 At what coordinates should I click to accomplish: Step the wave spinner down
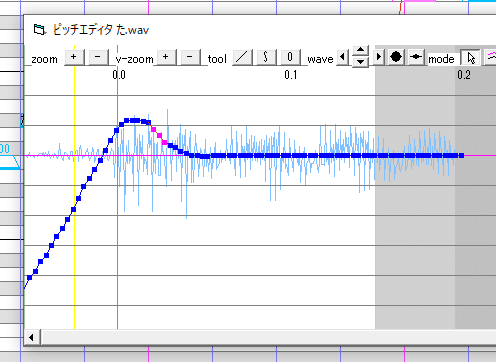[360, 62]
